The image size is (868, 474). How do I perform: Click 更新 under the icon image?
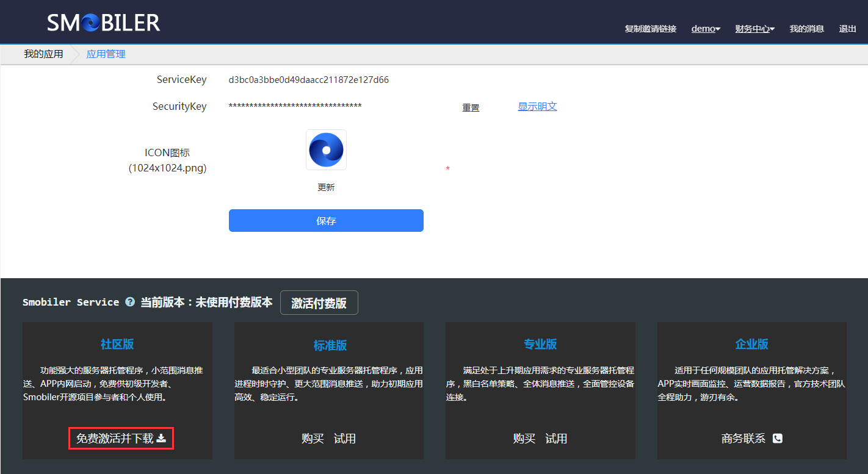click(x=326, y=187)
